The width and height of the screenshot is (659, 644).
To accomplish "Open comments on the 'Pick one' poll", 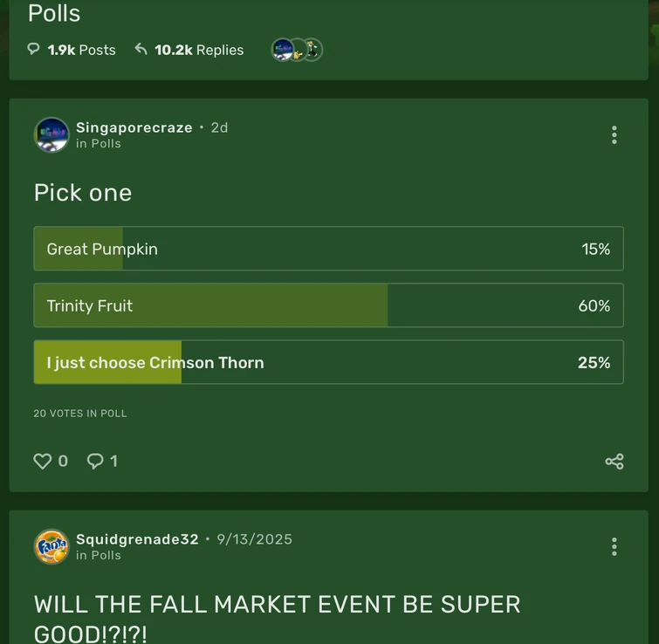I will point(96,461).
